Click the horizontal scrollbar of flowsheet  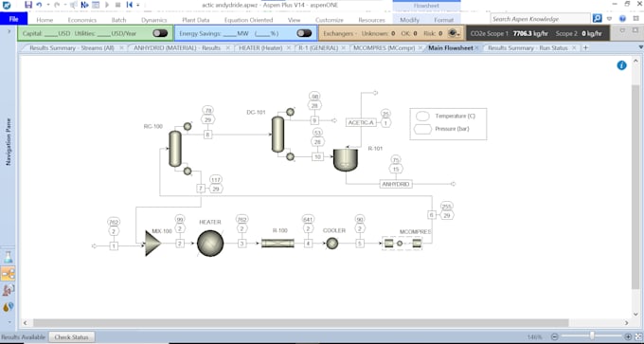pos(301,323)
